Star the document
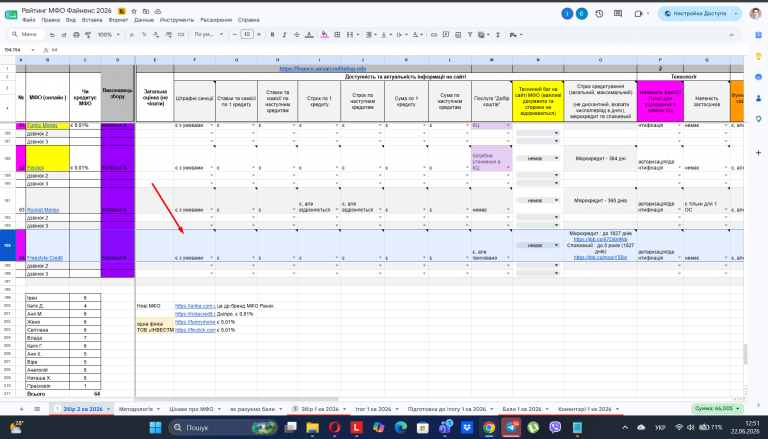The height and width of the screenshot is (439, 768). pyautogui.click(x=134, y=11)
